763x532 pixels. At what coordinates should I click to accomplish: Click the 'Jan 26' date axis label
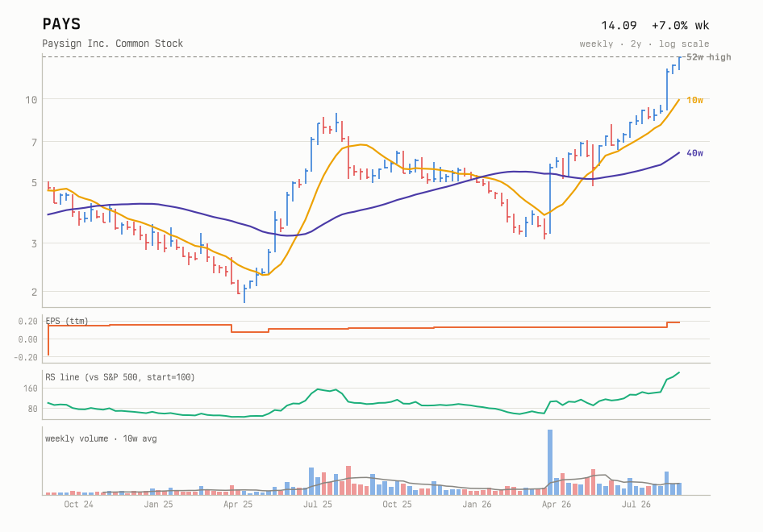click(477, 505)
